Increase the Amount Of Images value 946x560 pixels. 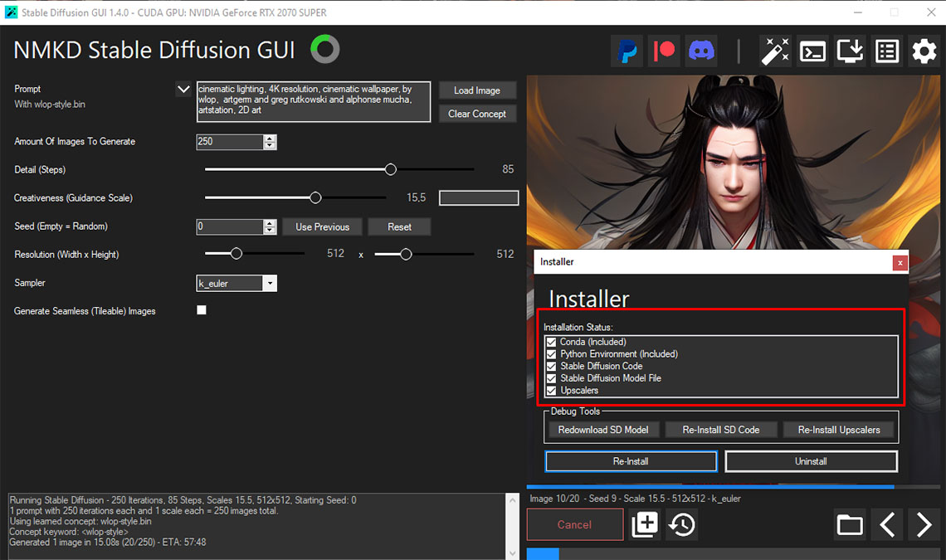[270, 139]
